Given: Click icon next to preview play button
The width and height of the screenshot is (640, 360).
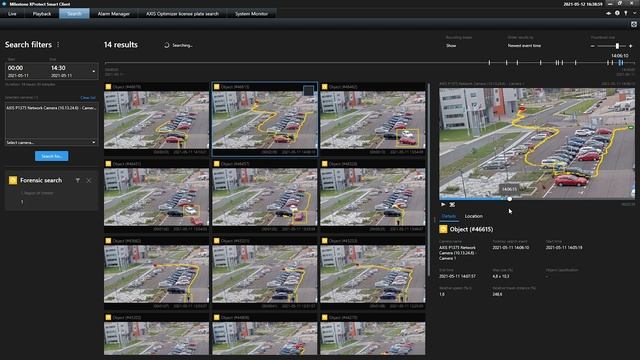Looking at the screenshot, I should pyautogui.click(x=452, y=204).
